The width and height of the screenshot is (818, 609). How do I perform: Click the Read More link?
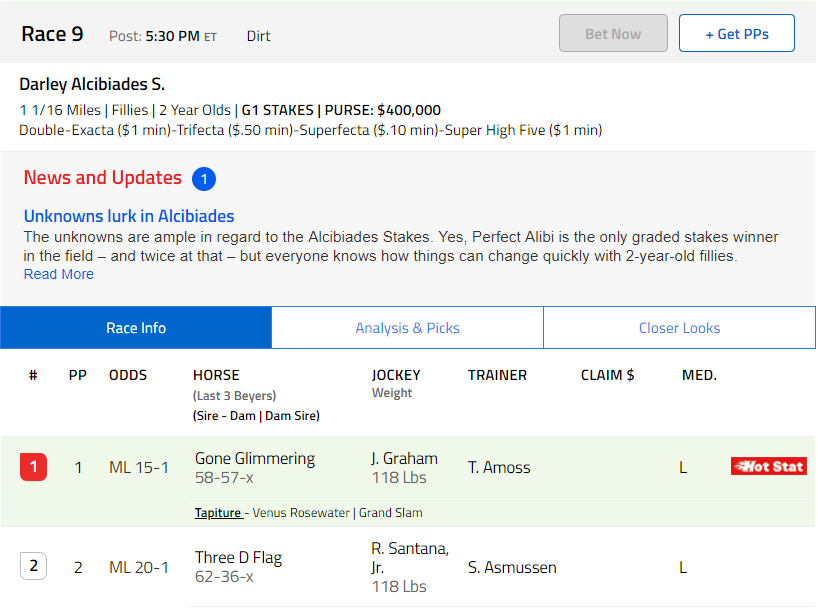(59, 274)
